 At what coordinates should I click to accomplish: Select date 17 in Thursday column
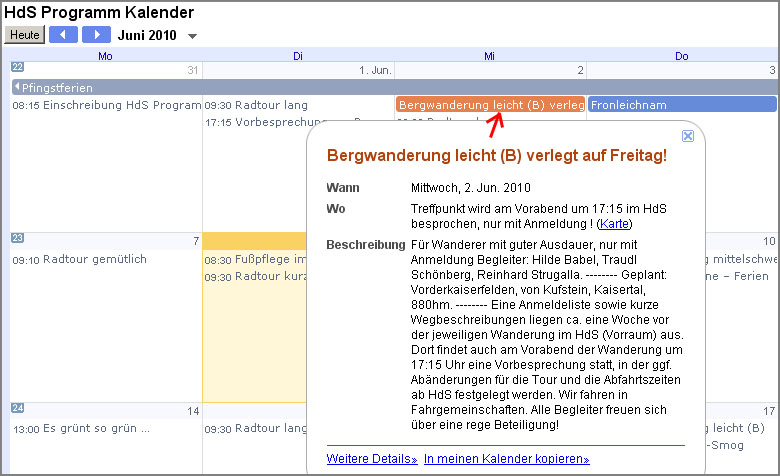[769, 411]
